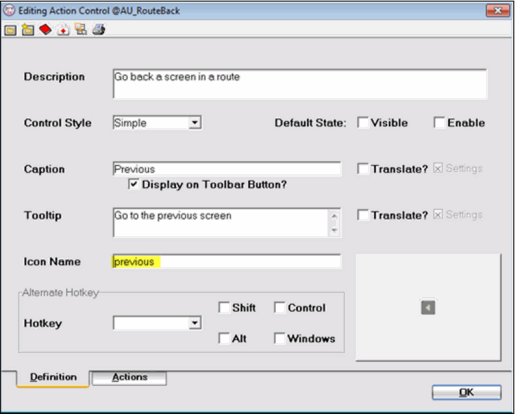Image resolution: width=515 pixels, height=414 pixels.
Task: Click the Tooltip field's down scroll arrow
Action: click(x=334, y=230)
